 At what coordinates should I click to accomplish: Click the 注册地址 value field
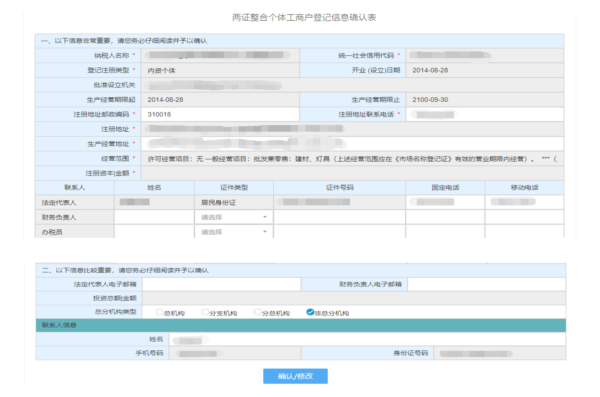(x=352, y=129)
